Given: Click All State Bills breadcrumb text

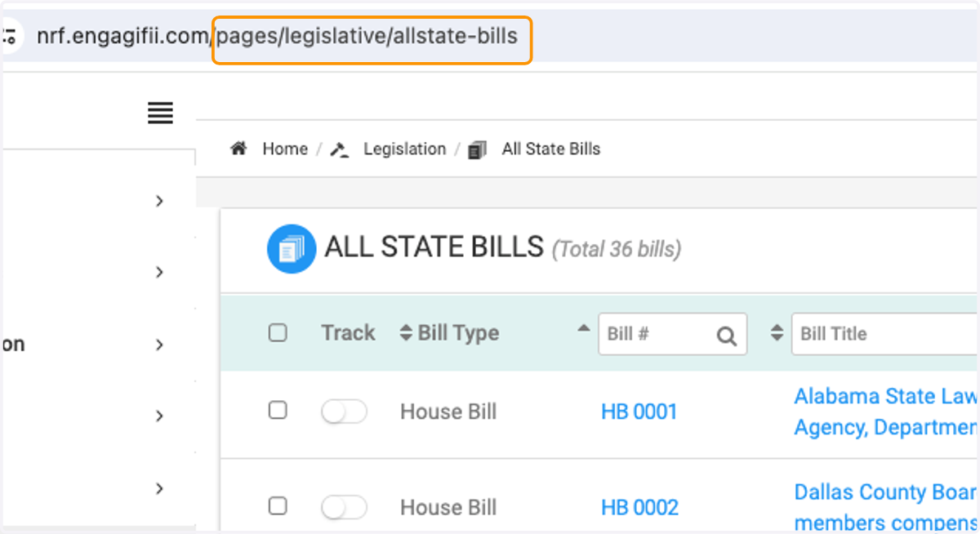Looking at the screenshot, I should tap(551, 149).
